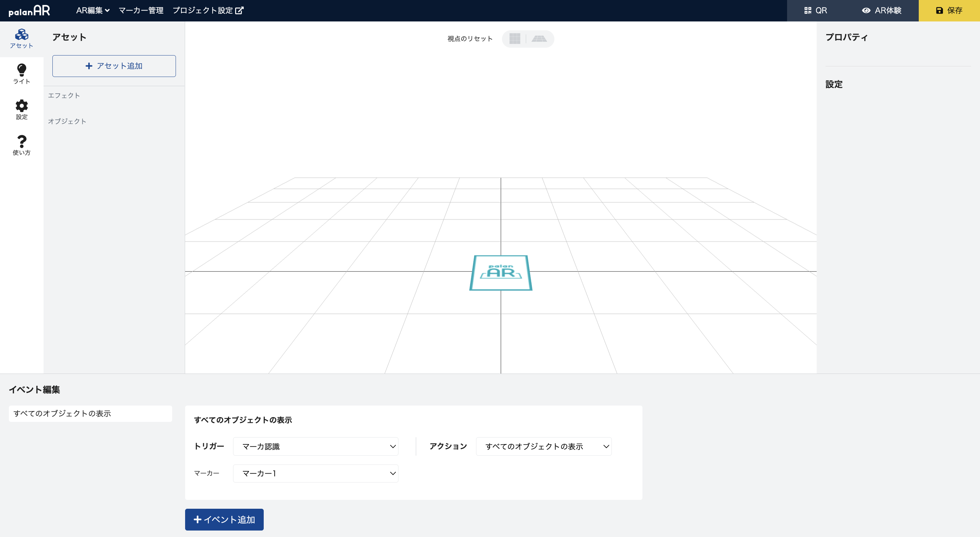Select the palanAR marker in the viewport
Viewport: 980px width, 537px height.
point(501,273)
